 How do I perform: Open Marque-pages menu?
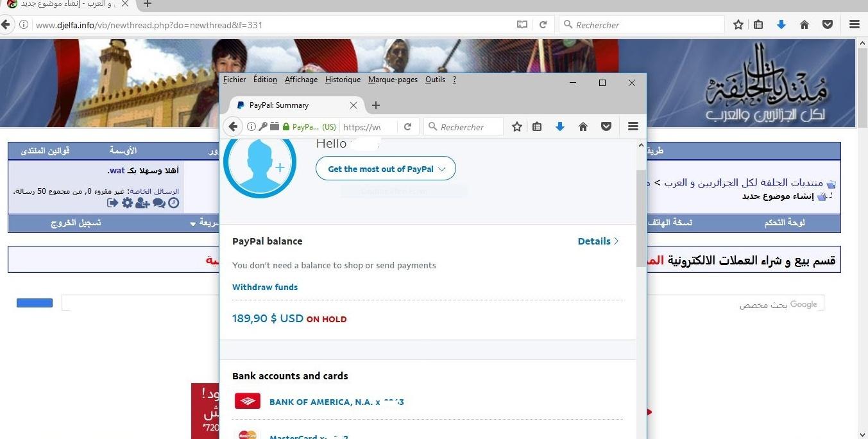pos(393,80)
